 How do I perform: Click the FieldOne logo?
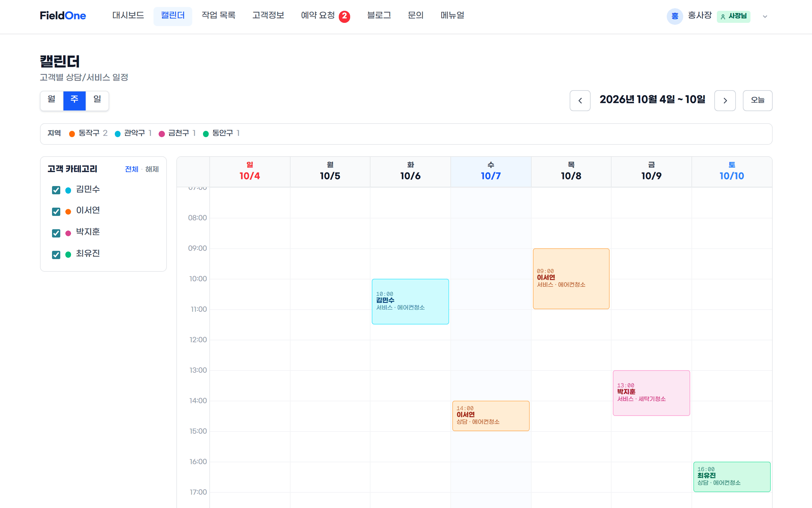tap(63, 16)
